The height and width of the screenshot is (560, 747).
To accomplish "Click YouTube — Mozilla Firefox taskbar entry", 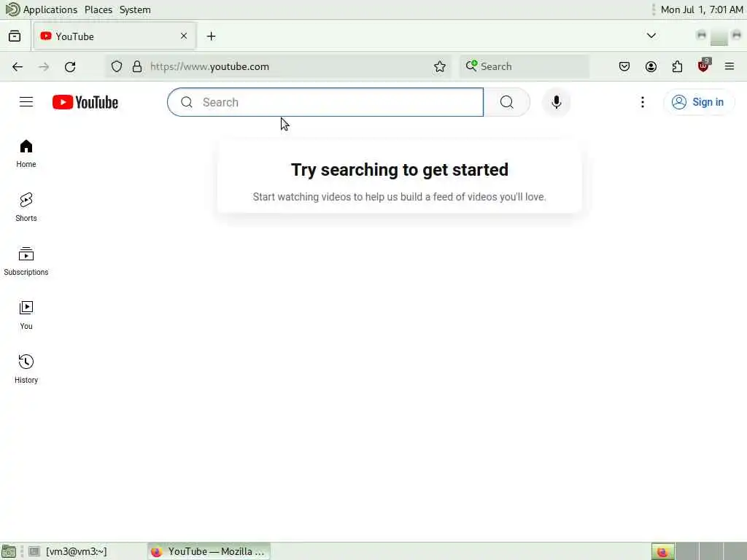I will coord(209,551).
